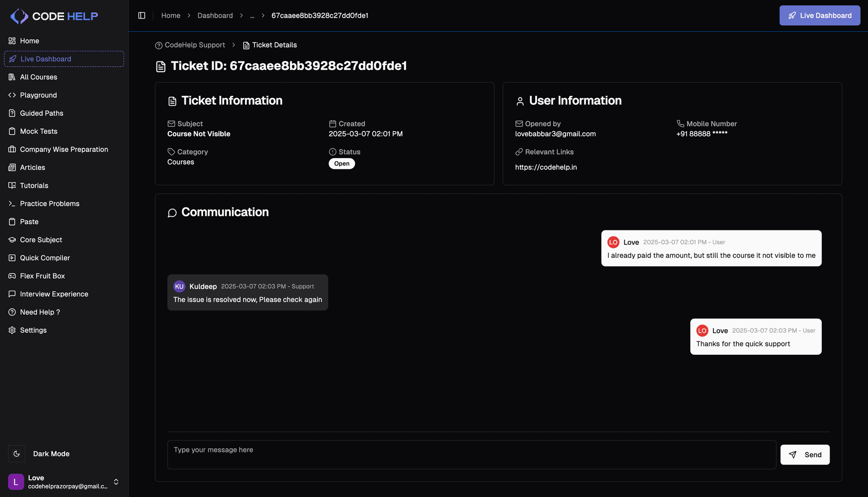Toggle Dark Mode moon button
Screen dimensions: 868x497
17,454
